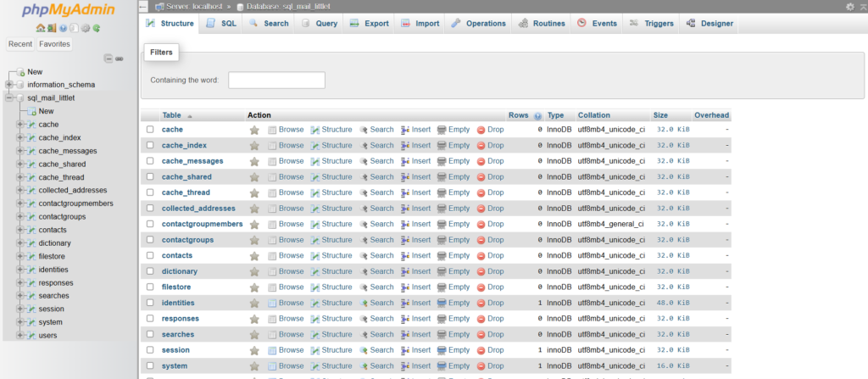868x379 pixels.
Task: Mark contacts table as favorite
Action: (254, 256)
